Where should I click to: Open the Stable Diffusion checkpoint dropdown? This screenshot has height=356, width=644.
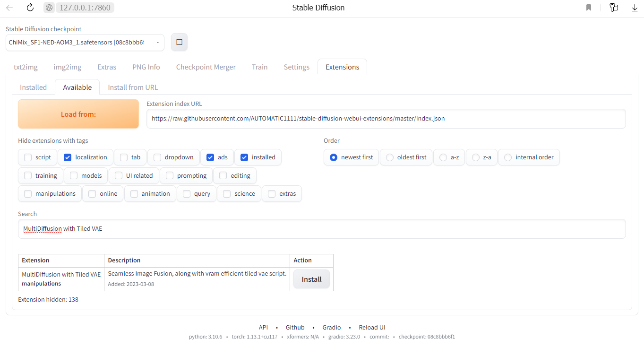(x=85, y=43)
